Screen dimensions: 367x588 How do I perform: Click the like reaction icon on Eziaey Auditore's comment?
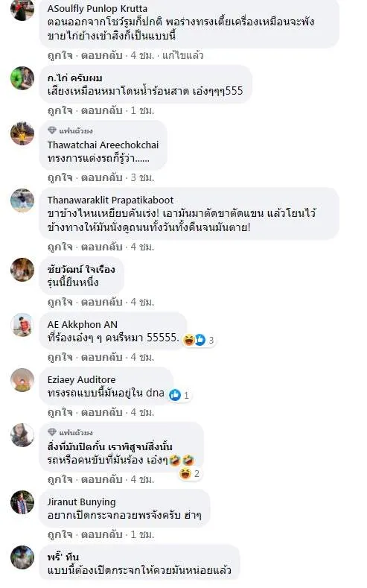[x=175, y=395]
